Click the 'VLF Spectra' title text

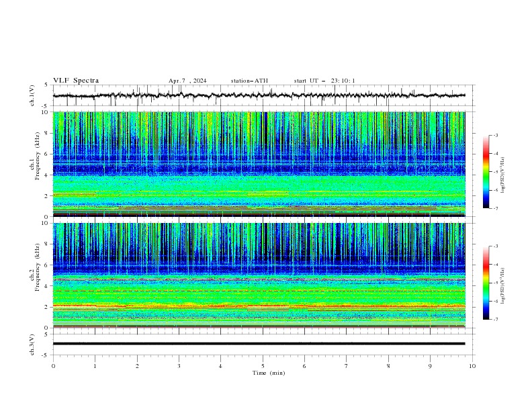click(x=76, y=81)
